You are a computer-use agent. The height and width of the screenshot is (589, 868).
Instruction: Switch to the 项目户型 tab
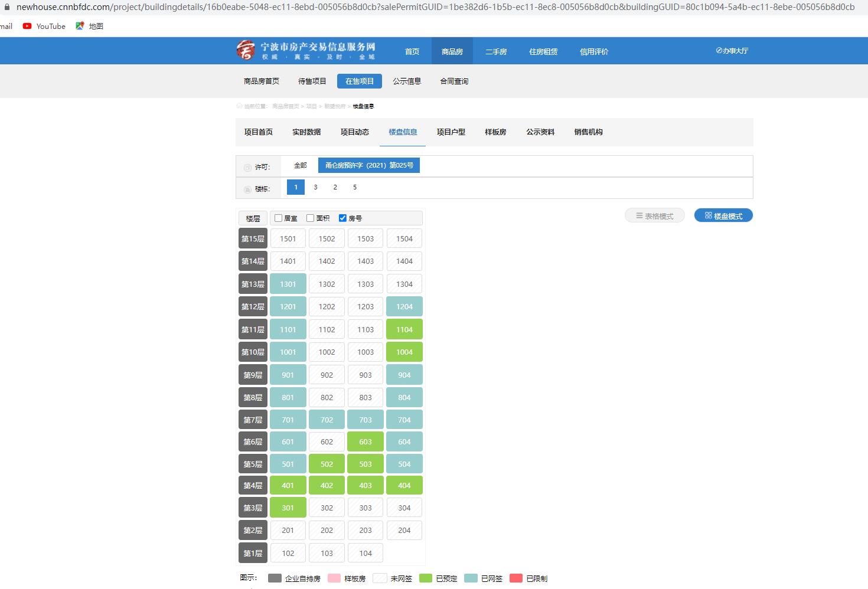point(451,132)
